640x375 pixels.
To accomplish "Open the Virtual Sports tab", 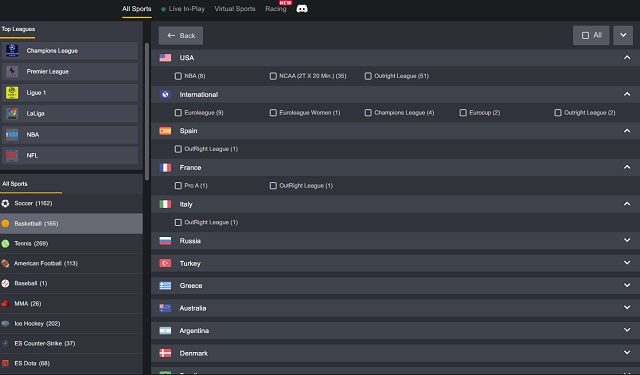I will [235, 9].
